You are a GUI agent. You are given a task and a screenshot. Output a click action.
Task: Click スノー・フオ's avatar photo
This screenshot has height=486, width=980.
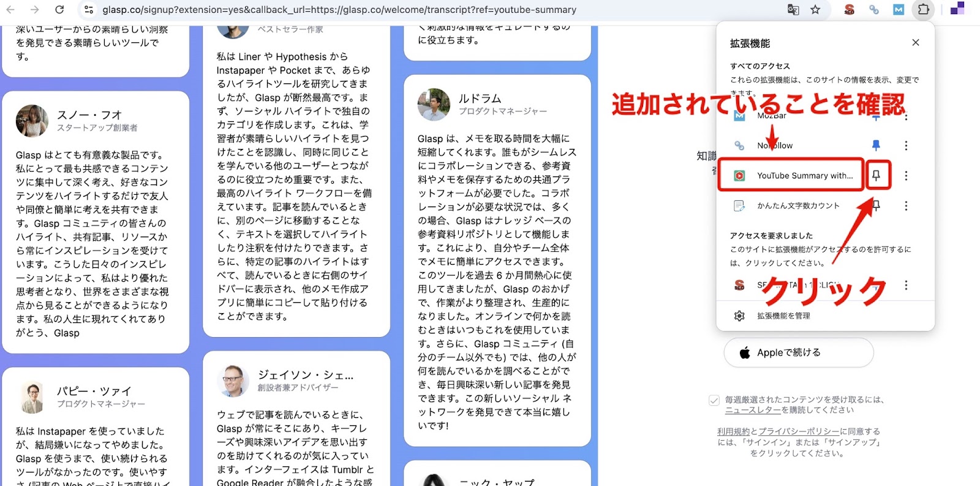(32, 121)
